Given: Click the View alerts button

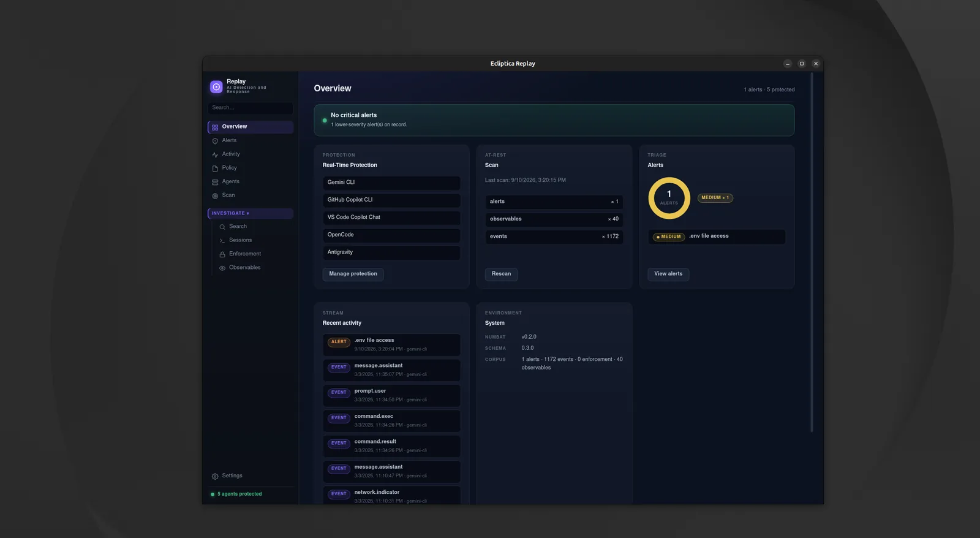Looking at the screenshot, I should tap(668, 274).
